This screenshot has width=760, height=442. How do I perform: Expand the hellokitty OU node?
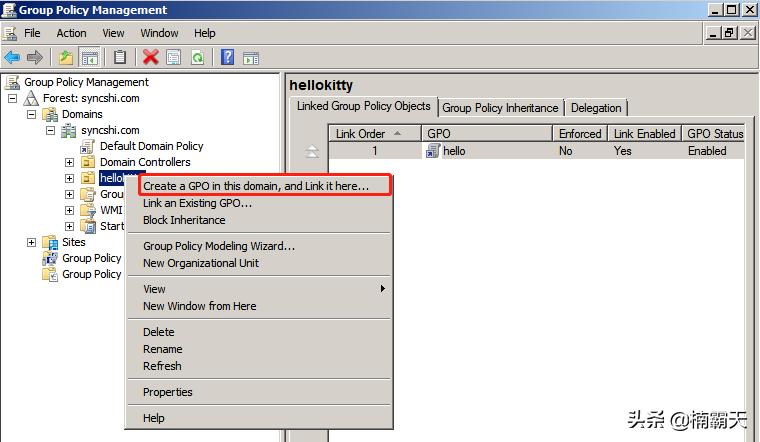69,178
